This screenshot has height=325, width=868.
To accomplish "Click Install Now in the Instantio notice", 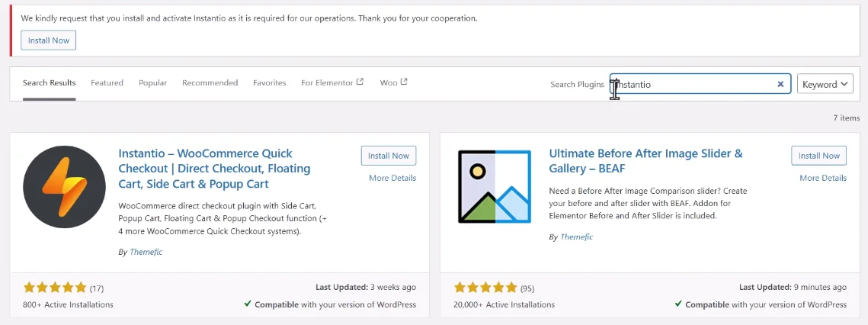I will pos(48,40).
